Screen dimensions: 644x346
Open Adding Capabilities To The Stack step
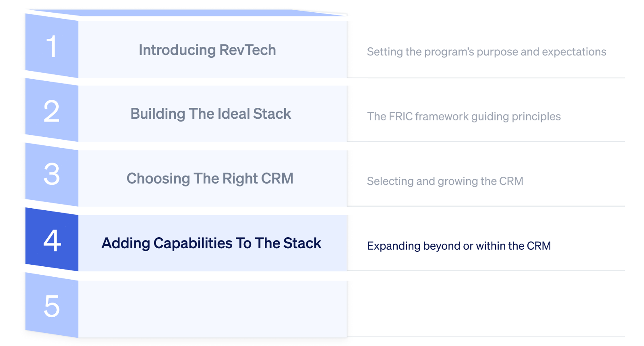[x=211, y=243]
